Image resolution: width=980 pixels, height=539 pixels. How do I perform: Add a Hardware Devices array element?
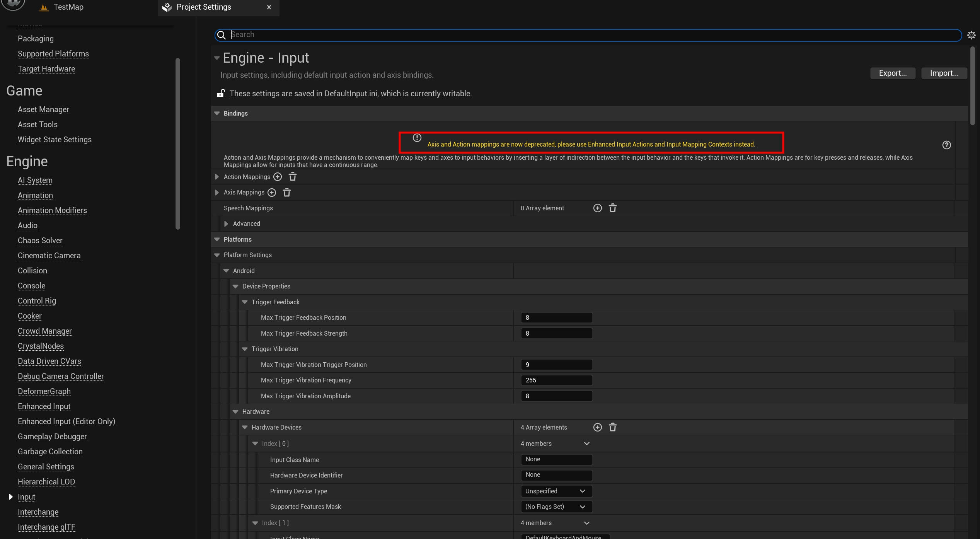[597, 427]
